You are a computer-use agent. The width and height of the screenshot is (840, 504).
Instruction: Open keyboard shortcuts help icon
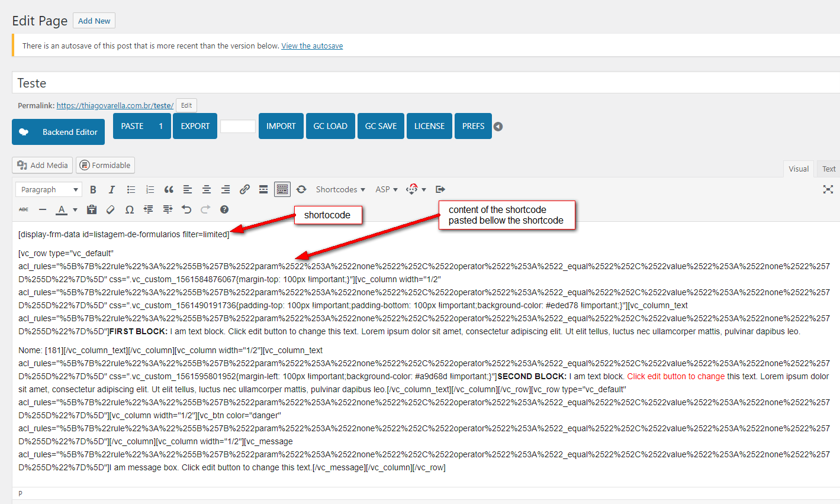pyautogui.click(x=224, y=209)
